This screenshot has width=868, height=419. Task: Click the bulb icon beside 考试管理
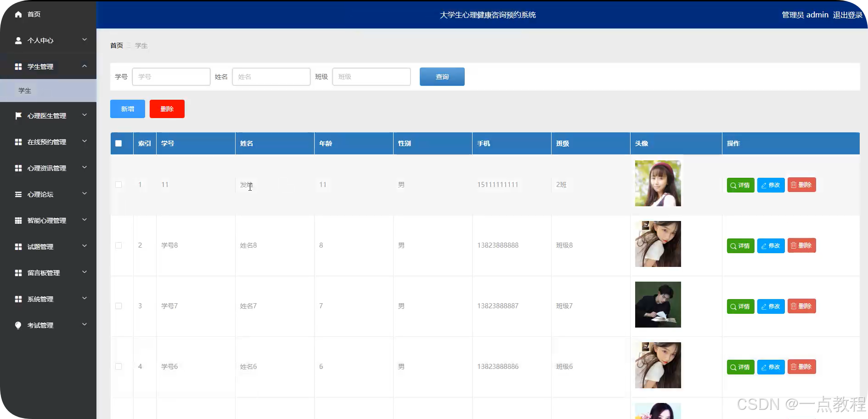point(18,325)
